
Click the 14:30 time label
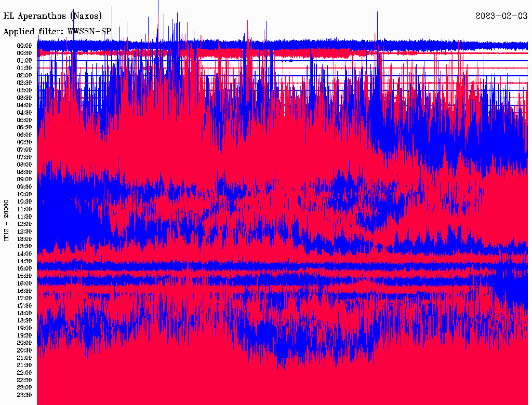[x=24, y=261]
